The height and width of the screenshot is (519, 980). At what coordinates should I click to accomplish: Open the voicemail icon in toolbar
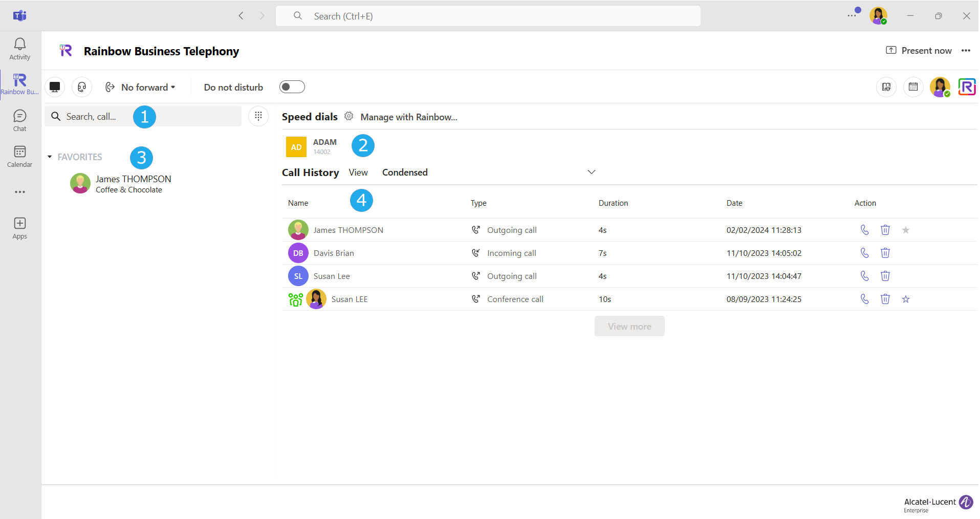[x=886, y=87]
